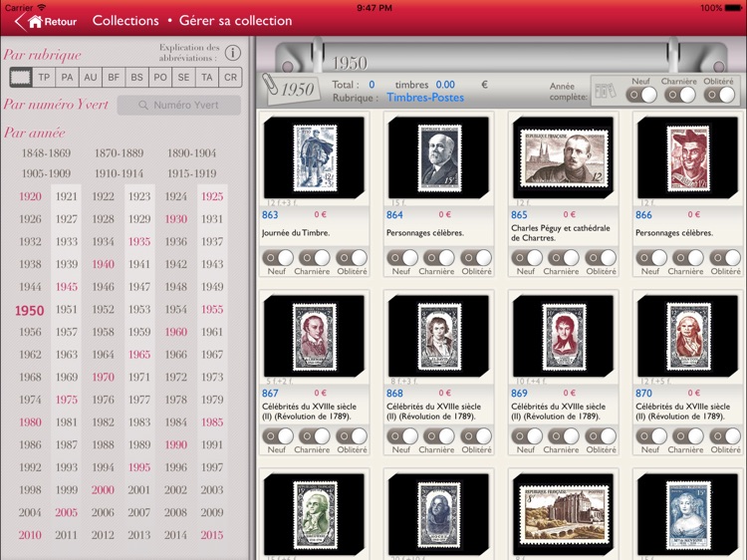This screenshot has height=560, width=747.
Task: Click the Timbres-Postes rubrique link
Action: coord(425,98)
